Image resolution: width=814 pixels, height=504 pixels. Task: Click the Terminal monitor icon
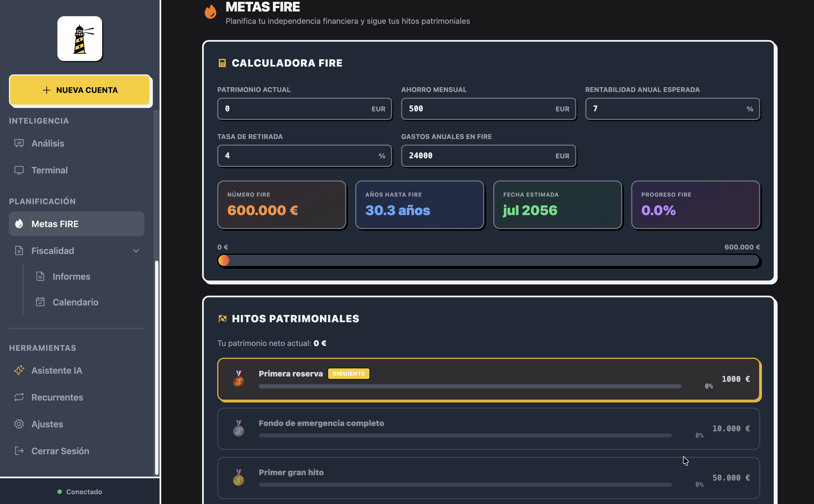pos(19,170)
